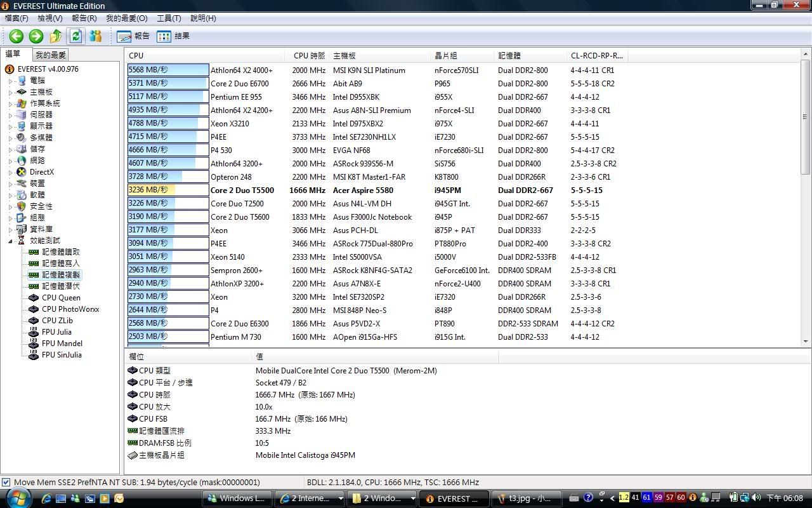
Task: Open the 報告(R) menu
Action: pyautogui.click(x=84, y=18)
